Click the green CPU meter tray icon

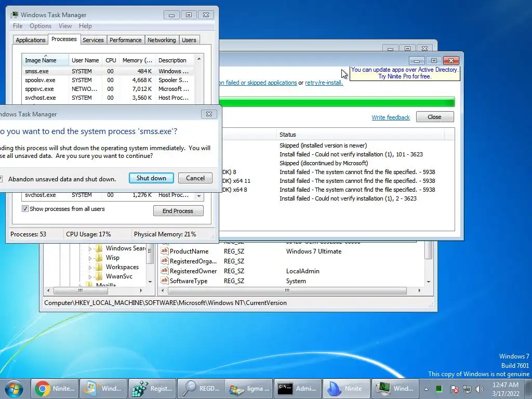point(438,389)
